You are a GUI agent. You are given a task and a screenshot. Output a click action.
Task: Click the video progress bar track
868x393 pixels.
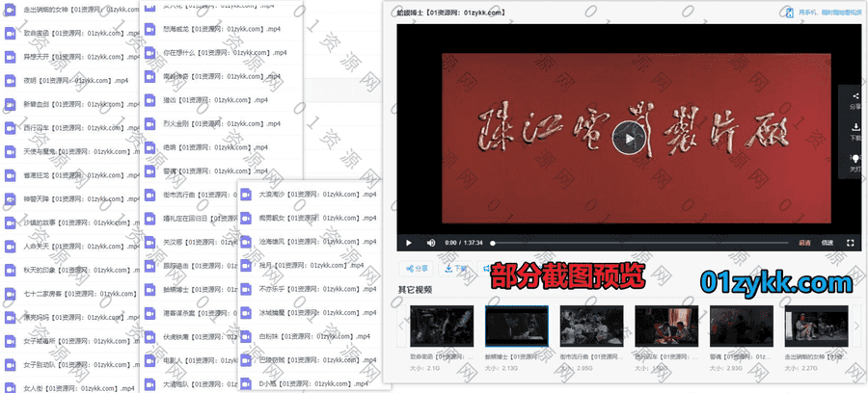pyautogui.click(x=639, y=243)
